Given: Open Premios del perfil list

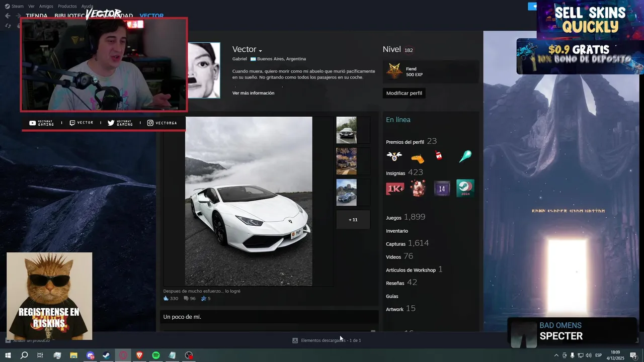Looking at the screenshot, I should click(411, 141).
